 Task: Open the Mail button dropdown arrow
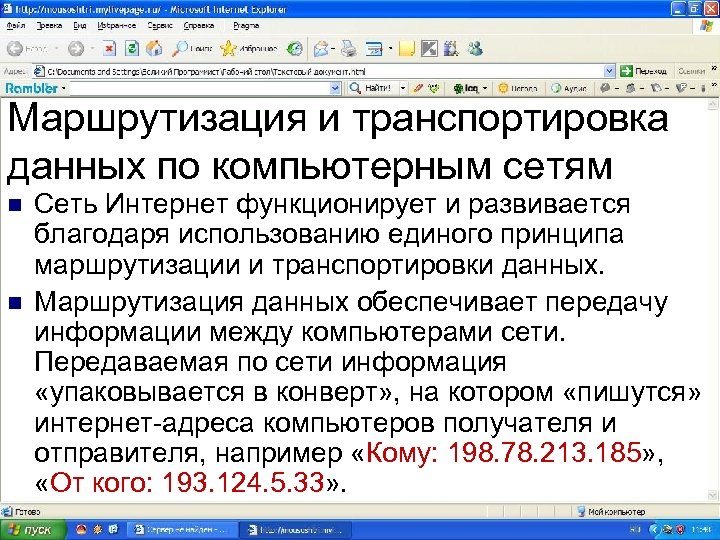333,48
